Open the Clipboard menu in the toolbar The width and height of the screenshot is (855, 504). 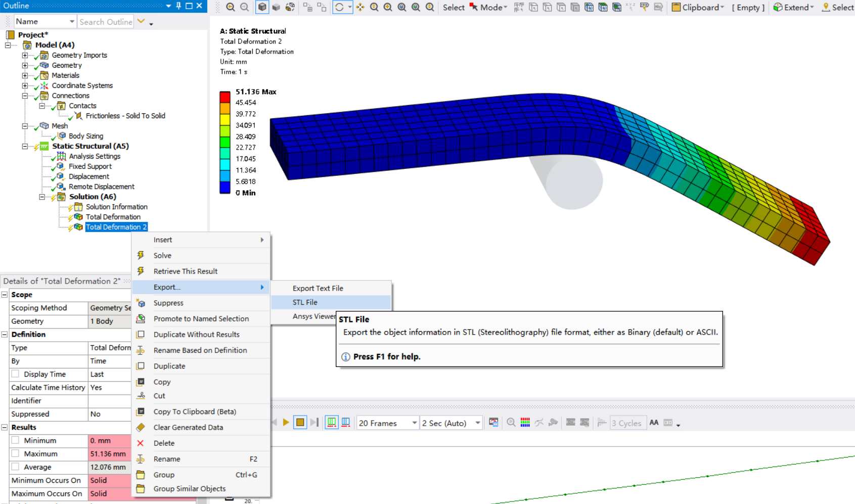click(x=698, y=7)
